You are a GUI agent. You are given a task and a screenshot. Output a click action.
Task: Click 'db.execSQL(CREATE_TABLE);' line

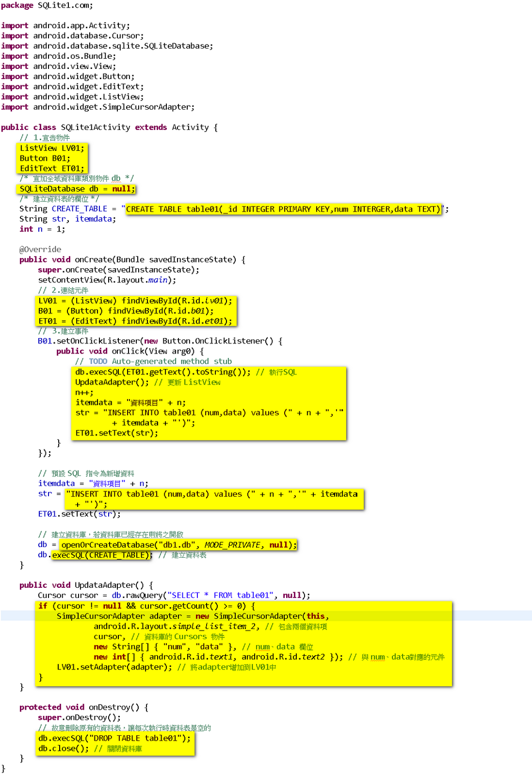coord(96,555)
